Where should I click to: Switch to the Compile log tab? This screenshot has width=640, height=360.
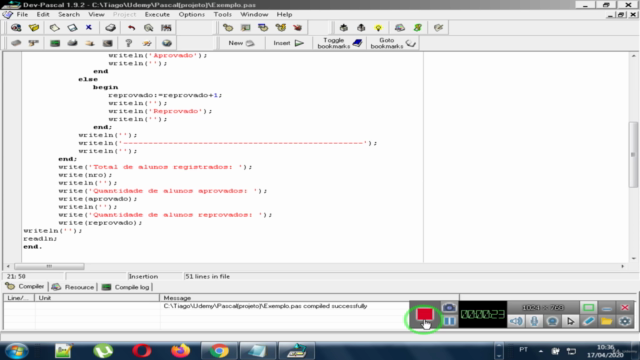point(125,287)
